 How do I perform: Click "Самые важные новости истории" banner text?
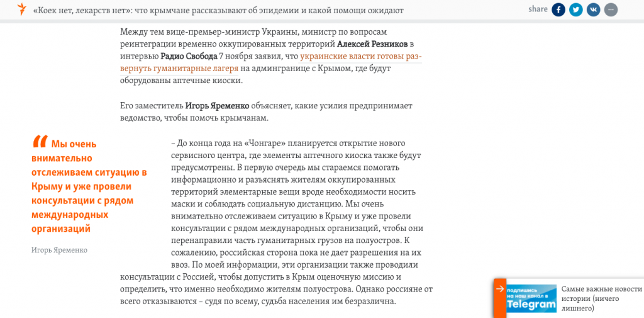coord(601,298)
